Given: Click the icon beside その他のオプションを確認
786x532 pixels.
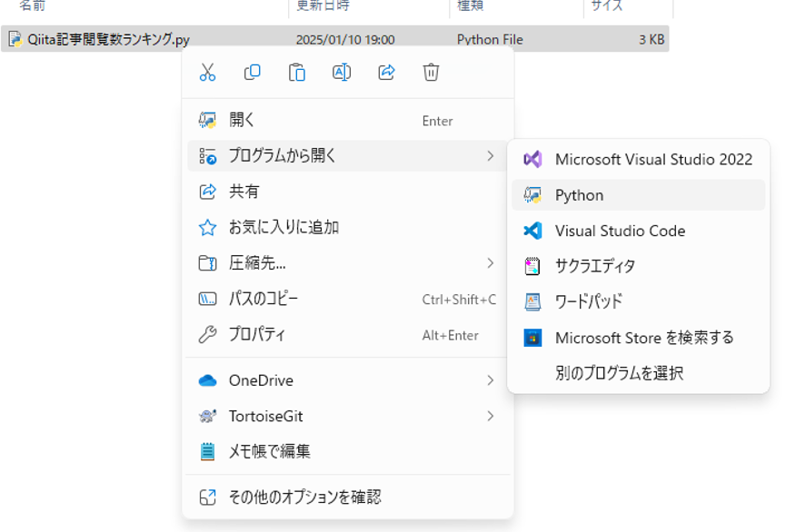Looking at the screenshot, I should [x=207, y=498].
